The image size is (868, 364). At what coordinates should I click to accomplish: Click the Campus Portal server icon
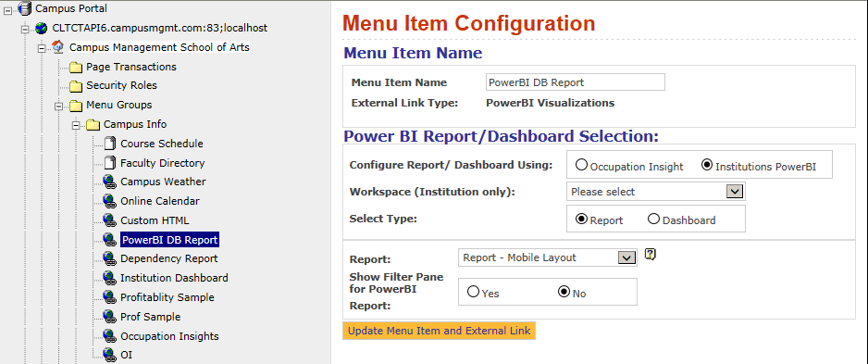pos(25,9)
